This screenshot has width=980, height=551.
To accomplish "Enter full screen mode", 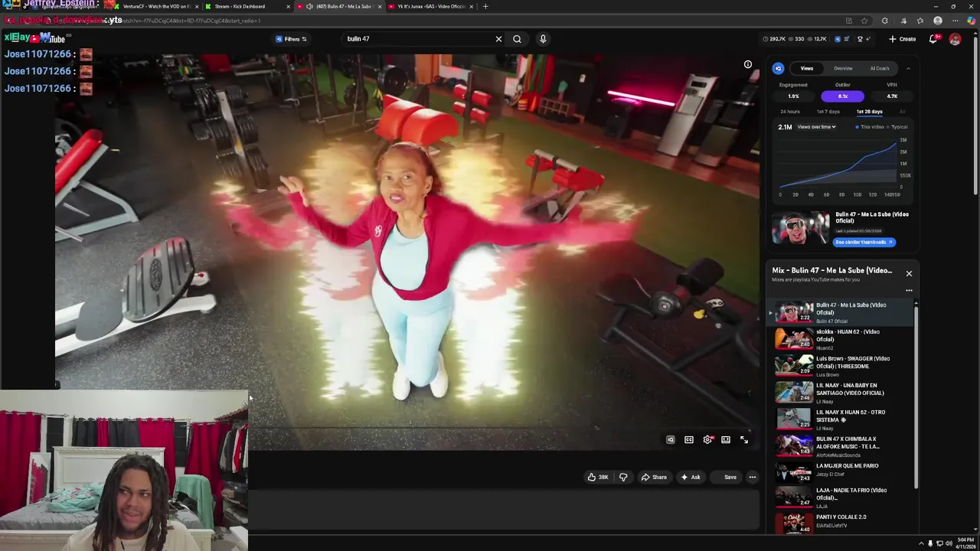I will tap(744, 440).
